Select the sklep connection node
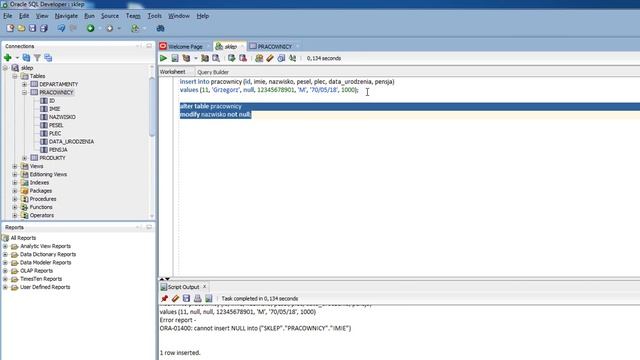The width and height of the screenshot is (640, 360). point(27,68)
